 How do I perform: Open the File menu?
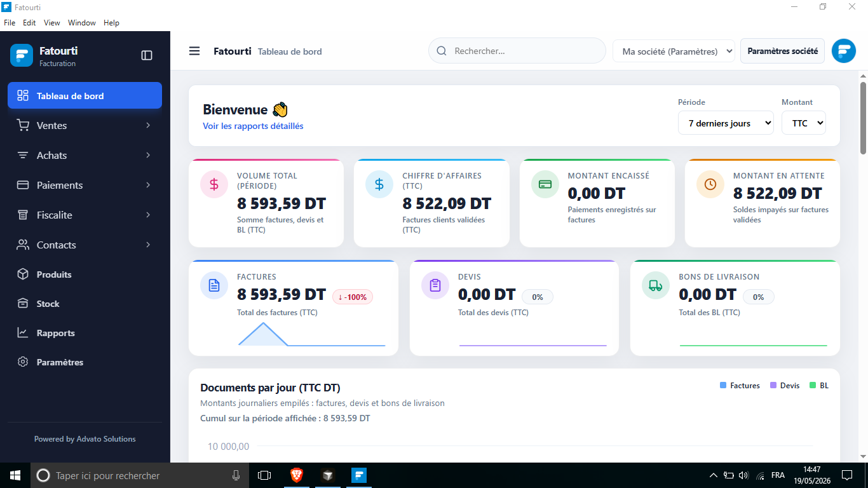[x=10, y=22]
